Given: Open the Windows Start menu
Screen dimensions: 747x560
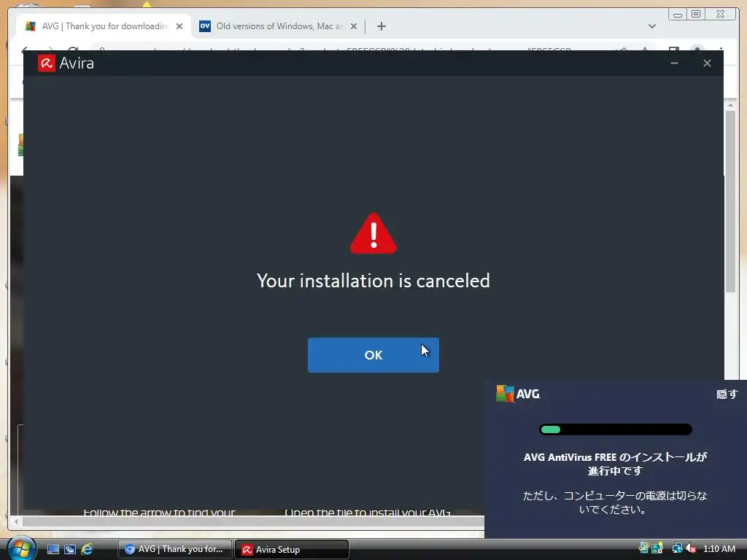Looking at the screenshot, I should coord(21,548).
